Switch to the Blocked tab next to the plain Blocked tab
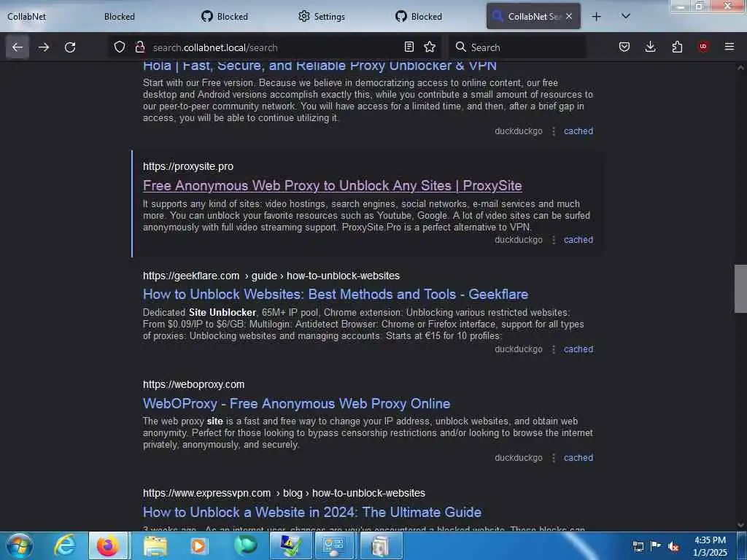This screenshot has width=747, height=560. click(225, 16)
